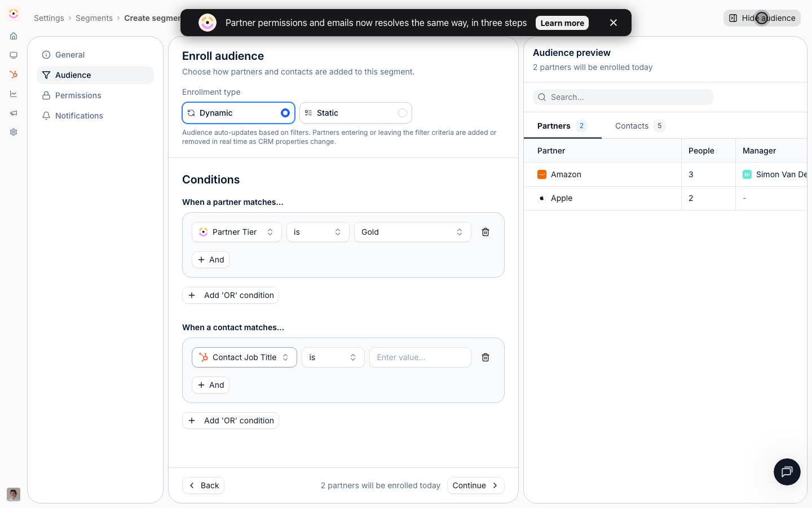Switch to the Partners tab

(562, 126)
